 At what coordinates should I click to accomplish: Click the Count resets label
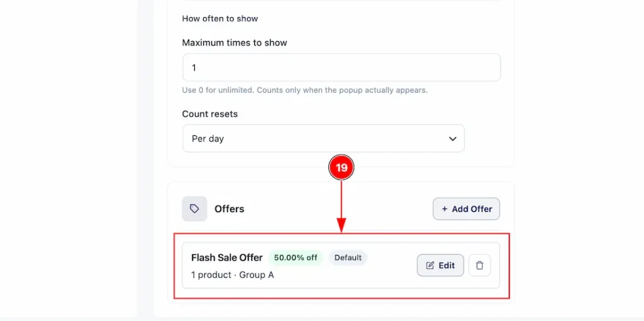(210, 114)
